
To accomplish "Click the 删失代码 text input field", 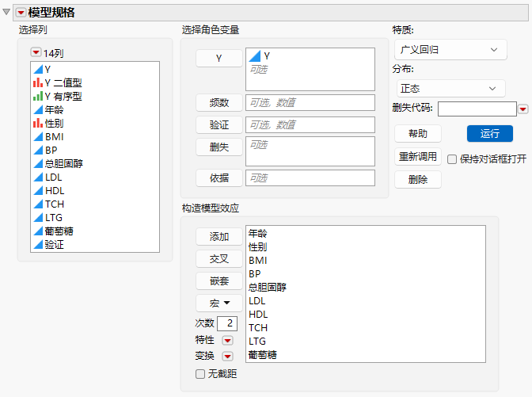I will (477, 109).
